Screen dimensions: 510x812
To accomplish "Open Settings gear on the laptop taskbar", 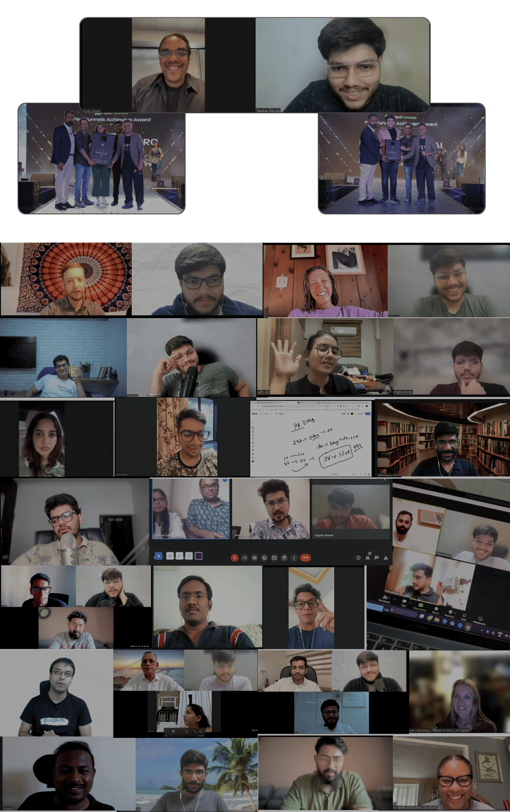I will coord(452,623).
